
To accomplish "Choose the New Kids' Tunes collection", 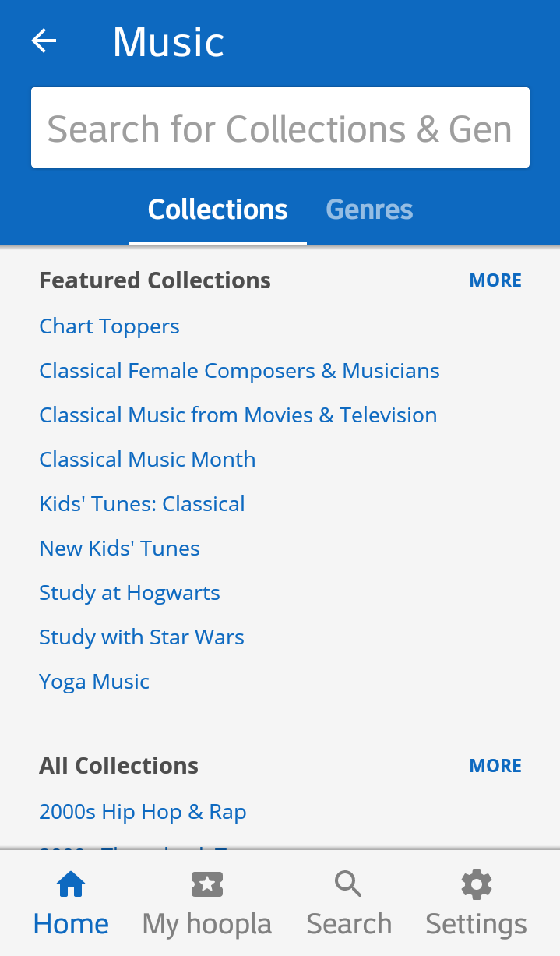I will pos(120,549).
